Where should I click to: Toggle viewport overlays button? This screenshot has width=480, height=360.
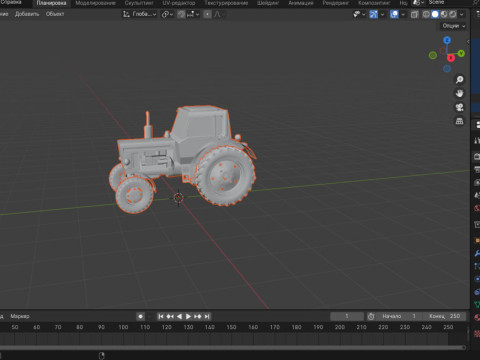click(394, 14)
